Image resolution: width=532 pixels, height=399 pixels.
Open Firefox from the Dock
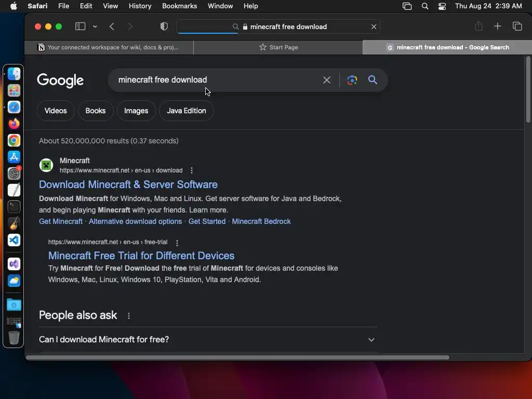click(14, 124)
